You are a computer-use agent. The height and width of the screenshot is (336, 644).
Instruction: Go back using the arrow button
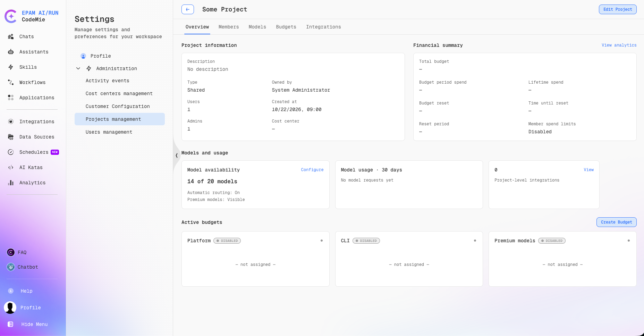point(188,9)
